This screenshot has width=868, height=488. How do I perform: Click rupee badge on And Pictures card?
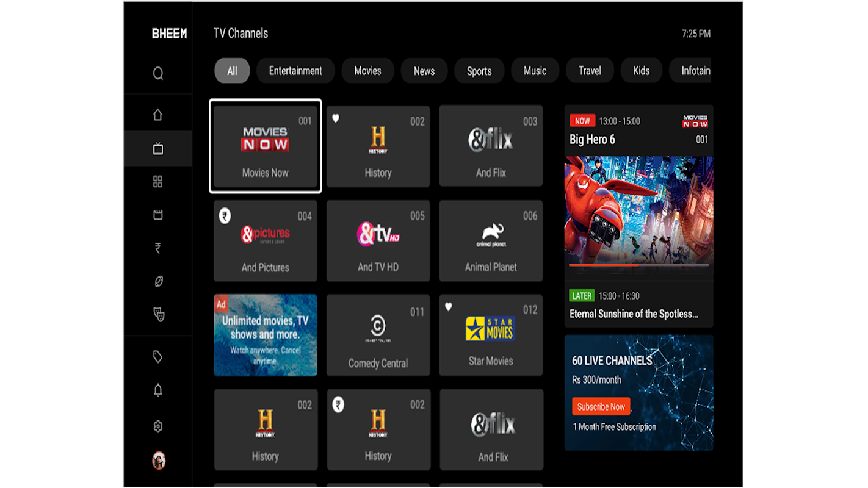225,215
